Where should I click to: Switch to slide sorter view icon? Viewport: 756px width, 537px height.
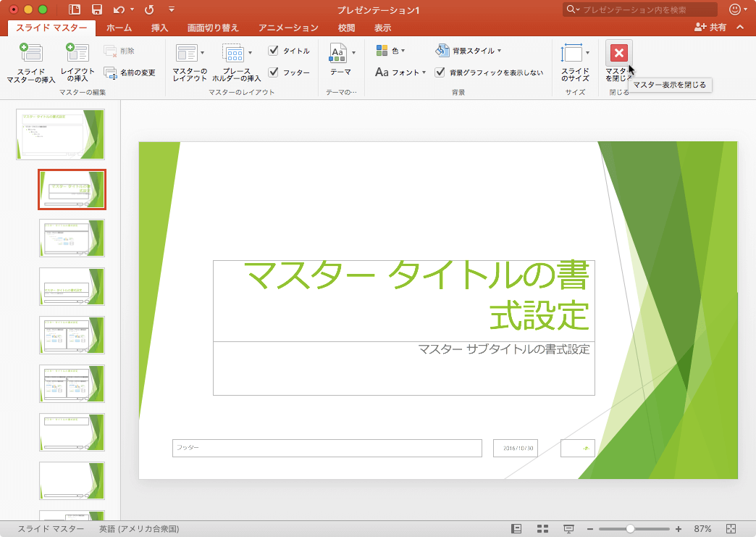click(542, 529)
